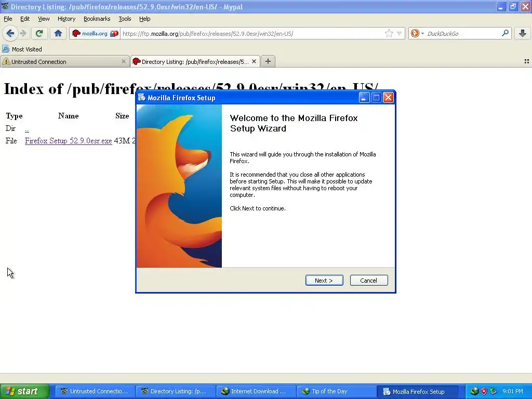Viewport: 532px width, 399px height.
Task: Open the File menu
Action: pos(8,19)
